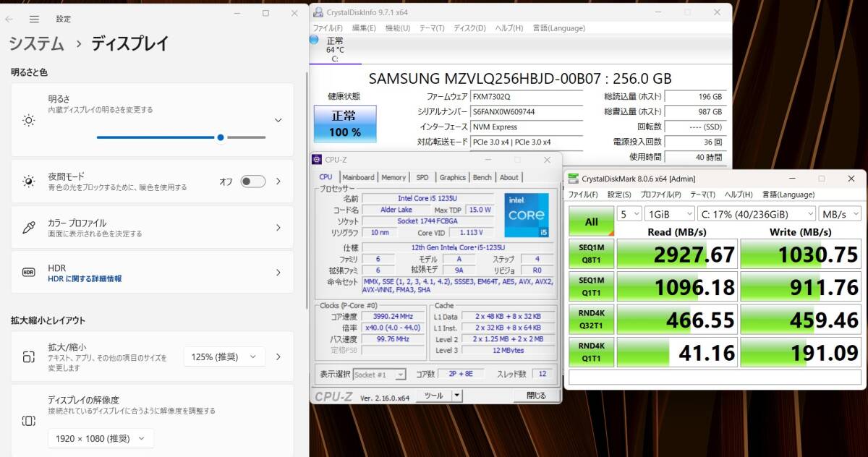The width and height of the screenshot is (868, 457).
Task: Click the CPU-Z title bar icon
Action: (317, 159)
